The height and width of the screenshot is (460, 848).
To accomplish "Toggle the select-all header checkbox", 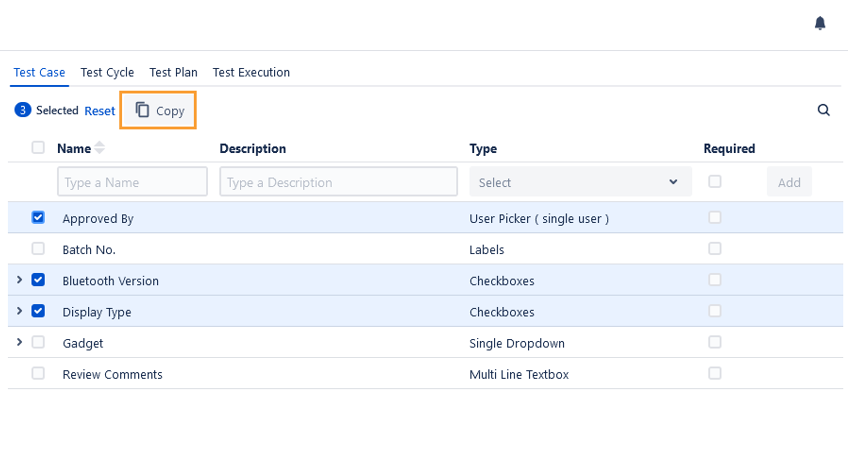I will point(38,148).
